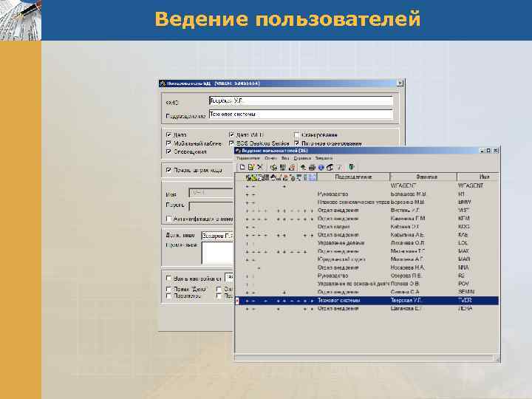Select the row with login ЛЕНА
The width and height of the screenshot is (532, 399).
pyautogui.click(x=367, y=309)
